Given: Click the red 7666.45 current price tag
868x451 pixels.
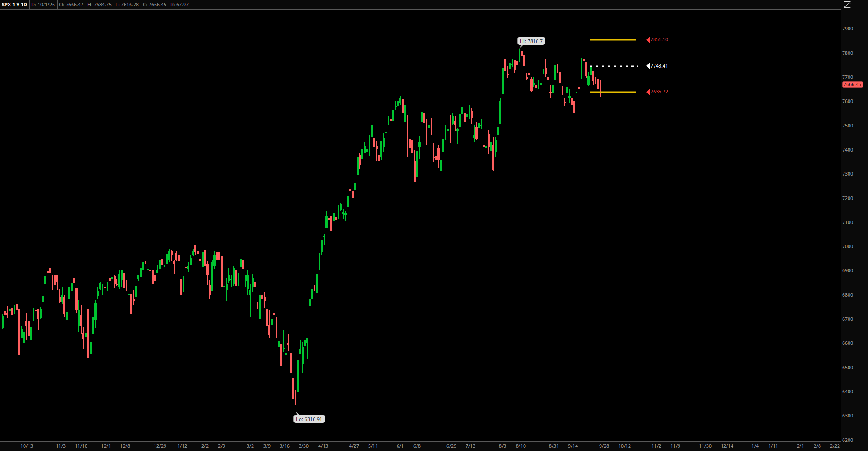Looking at the screenshot, I should [852, 84].
